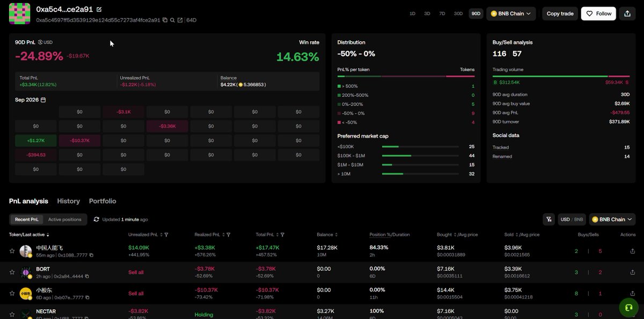Select the 1D time range

coord(412,13)
